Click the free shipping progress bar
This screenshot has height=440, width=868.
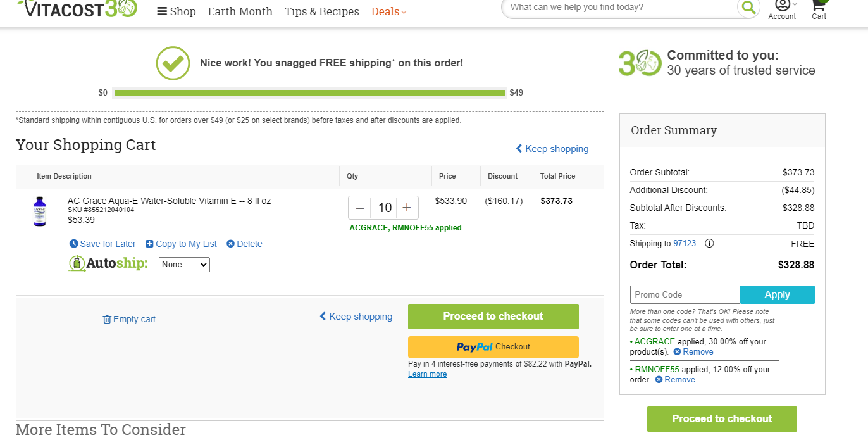pyautogui.click(x=309, y=93)
